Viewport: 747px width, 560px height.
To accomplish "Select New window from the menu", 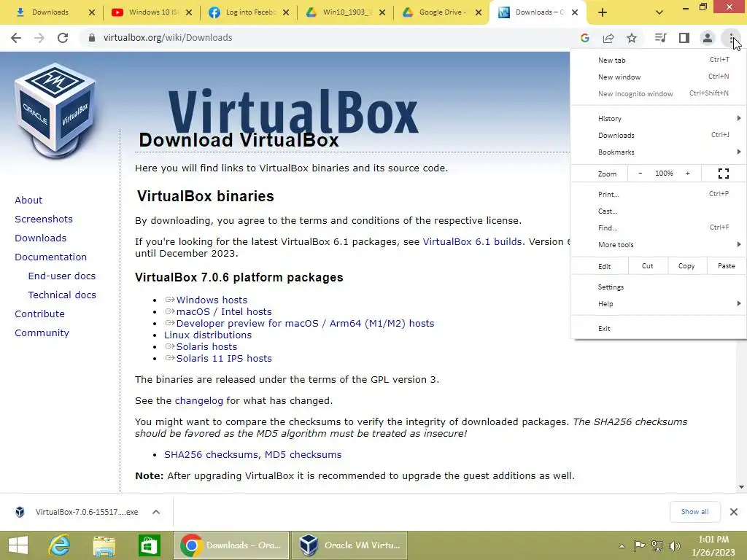I will 659,77.
